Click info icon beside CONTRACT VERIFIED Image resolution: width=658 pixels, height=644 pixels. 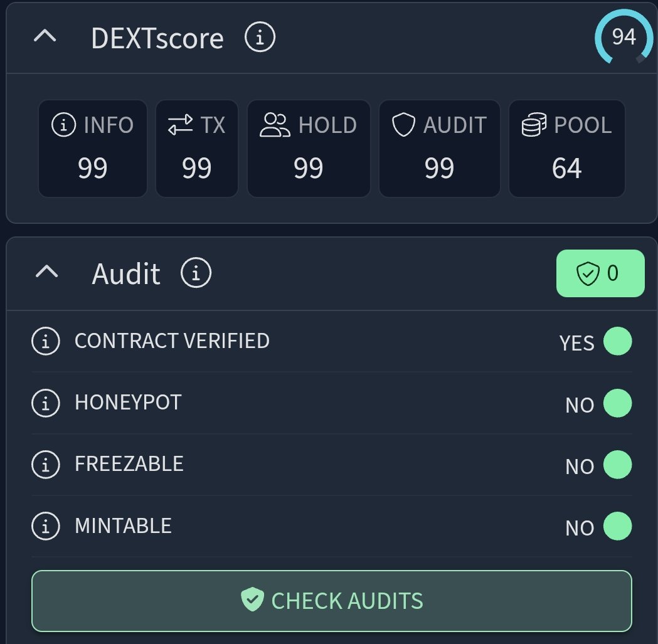pos(46,341)
